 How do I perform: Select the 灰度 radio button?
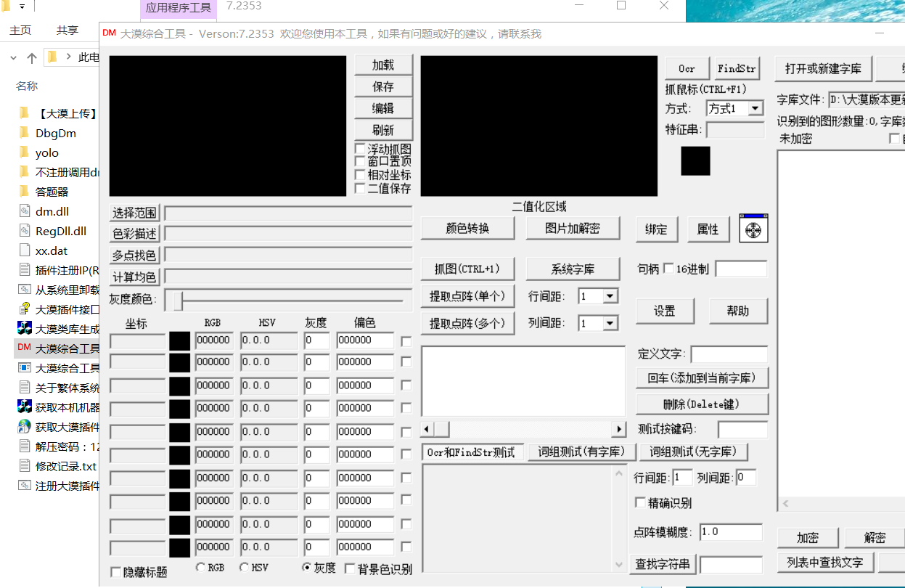click(307, 568)
